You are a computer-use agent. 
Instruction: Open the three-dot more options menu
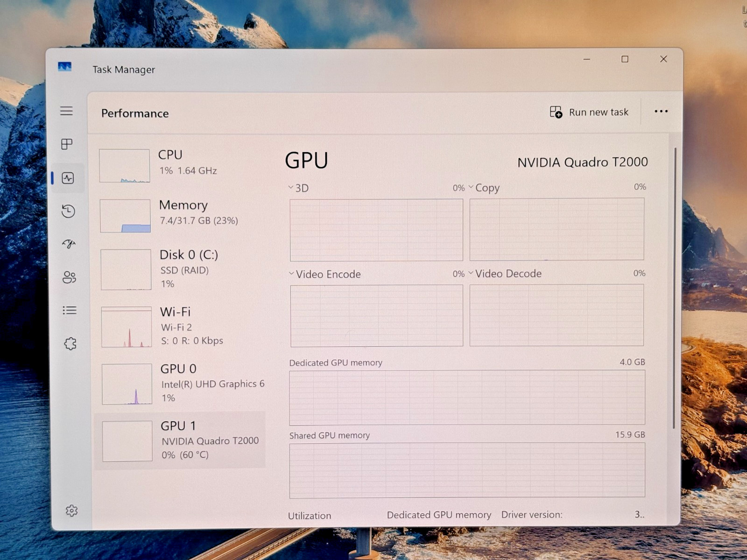point(661,111)
